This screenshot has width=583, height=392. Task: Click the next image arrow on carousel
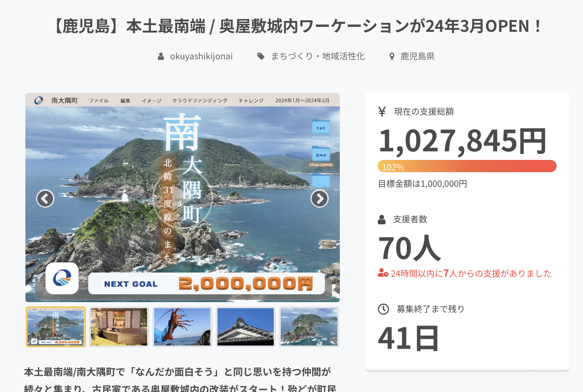click(x=319, y=199)
